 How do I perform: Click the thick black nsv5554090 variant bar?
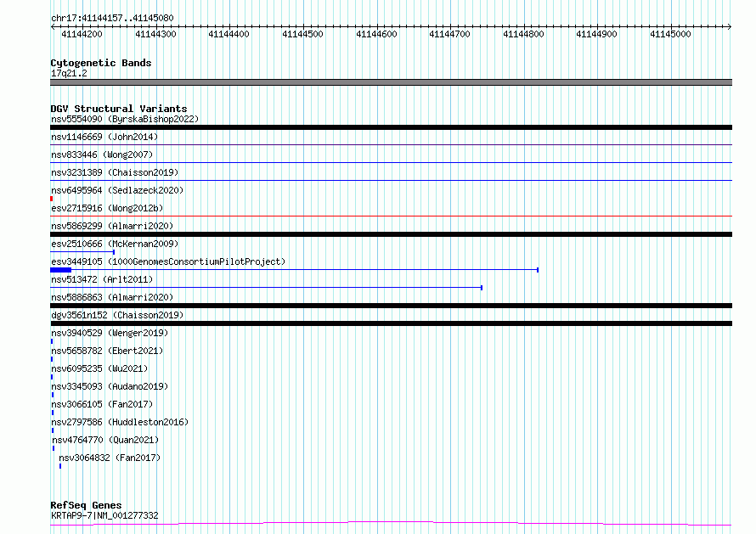(391, 127)
